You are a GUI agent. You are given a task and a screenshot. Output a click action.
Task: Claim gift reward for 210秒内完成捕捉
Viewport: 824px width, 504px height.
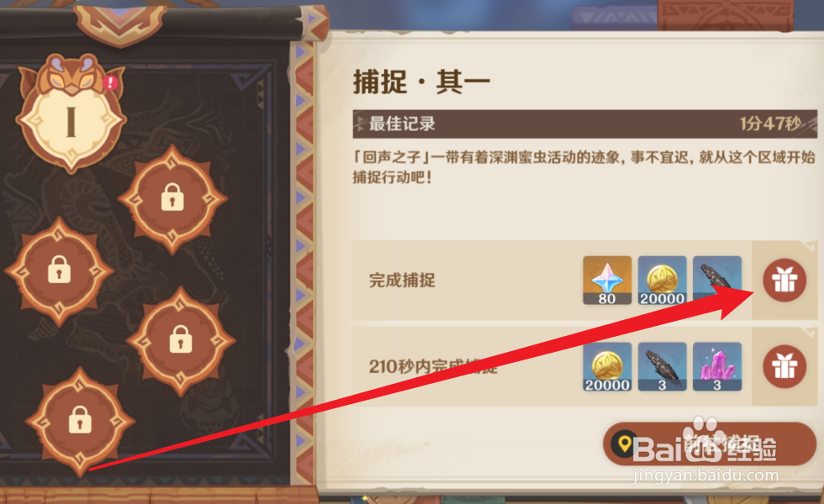(x=784, y=366)
